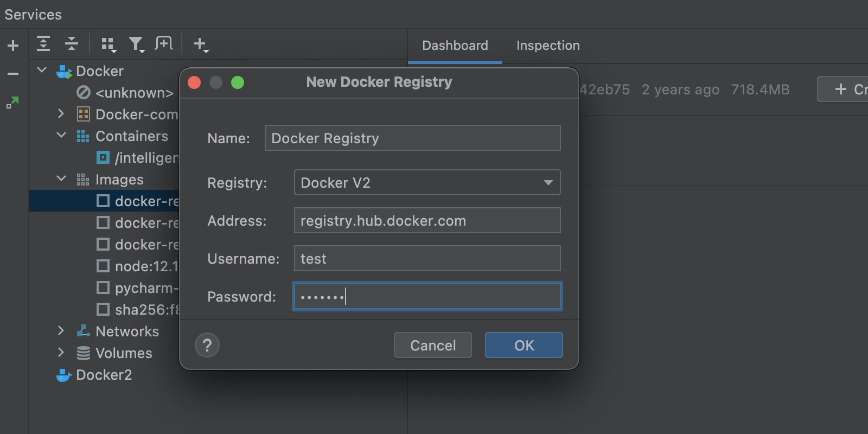Click the Volumes stack icon
This screenshot has width=868, height=434.
[84, 353]
